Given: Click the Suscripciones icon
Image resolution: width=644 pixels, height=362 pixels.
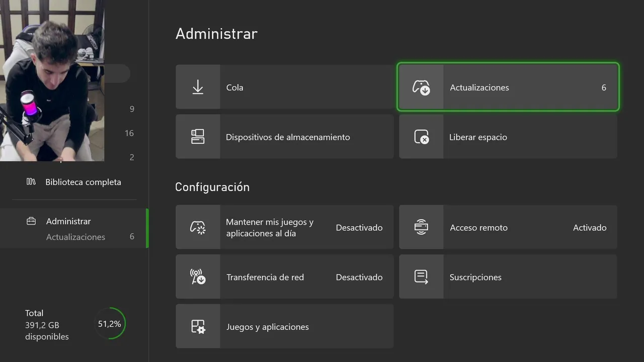Looking at the screenshot, I should [x=421, y=277].
